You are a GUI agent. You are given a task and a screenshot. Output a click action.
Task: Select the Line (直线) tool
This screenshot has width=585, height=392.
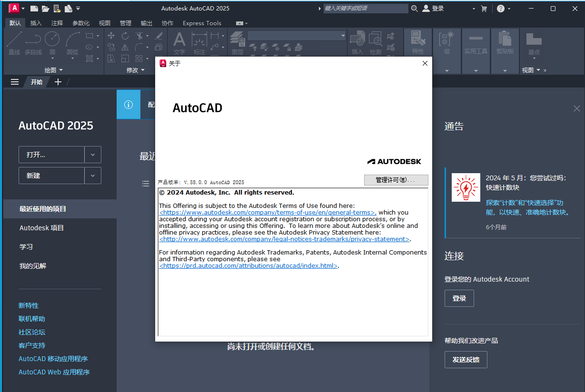(14, 43)
